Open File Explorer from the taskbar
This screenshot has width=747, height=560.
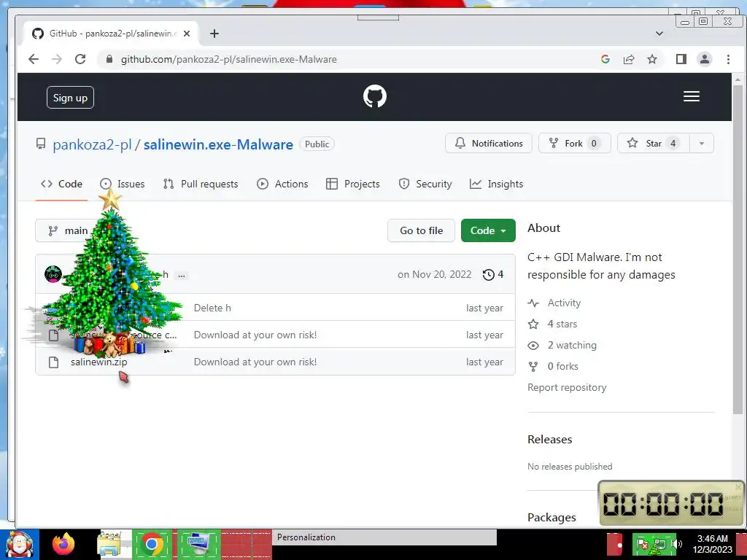(x=109, y=544)
